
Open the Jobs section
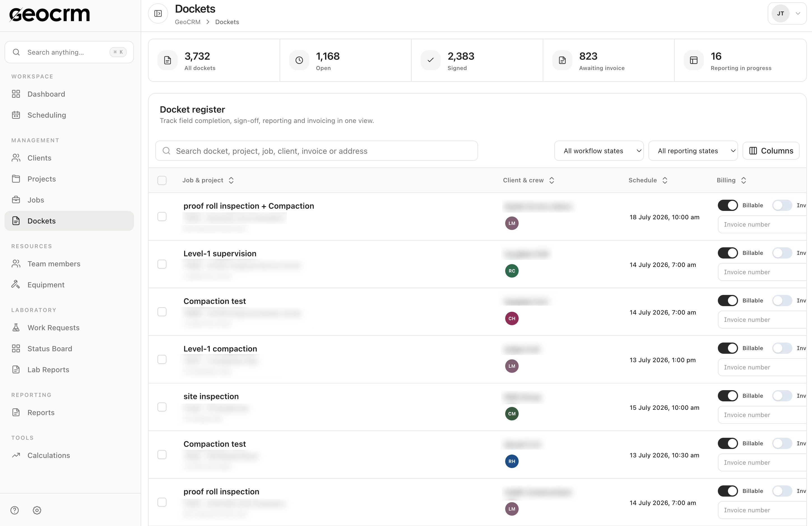coord(69,200)
